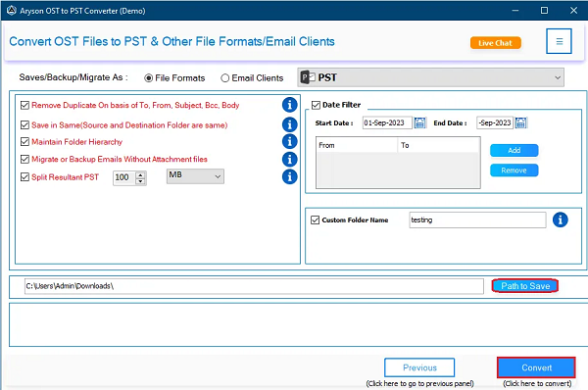Click info icon for Remove Duplicate option
The image size is (588, 390).
pyautogui.click(x=289, y=105)
